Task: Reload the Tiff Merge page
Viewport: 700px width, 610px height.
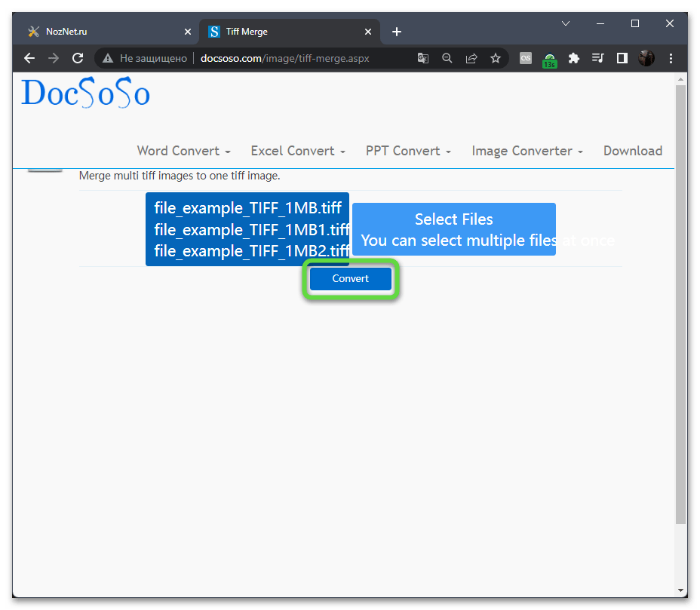Action: pyautogui.click(x=78, y=59)
